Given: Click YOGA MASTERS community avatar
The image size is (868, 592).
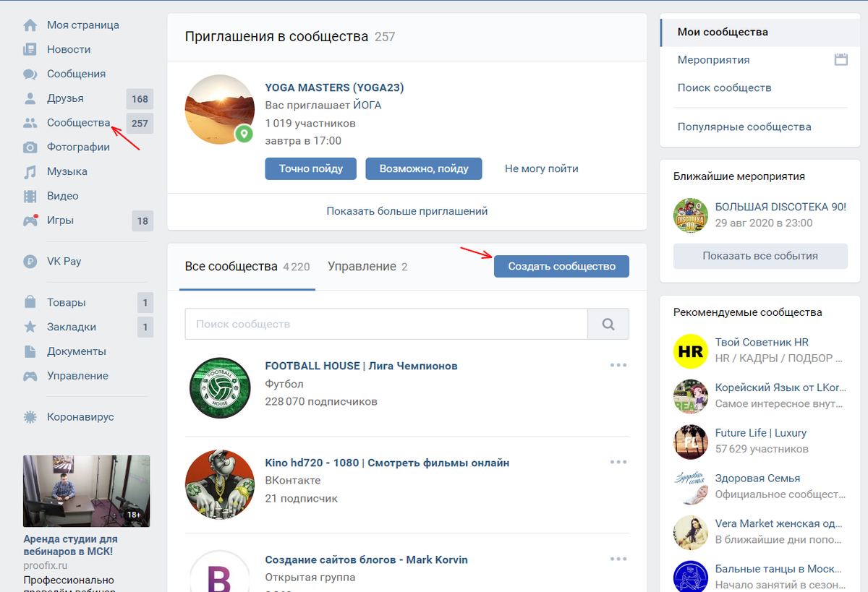Looking at the screenshot, I should coord(220,109).
